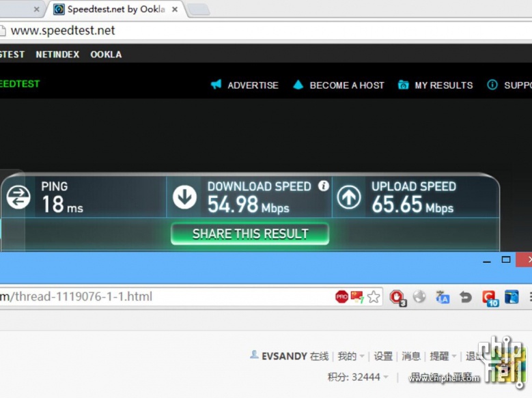Open the EVSANDY username link
The width and height of the screenshot is (532, 398).
point(284,356)
